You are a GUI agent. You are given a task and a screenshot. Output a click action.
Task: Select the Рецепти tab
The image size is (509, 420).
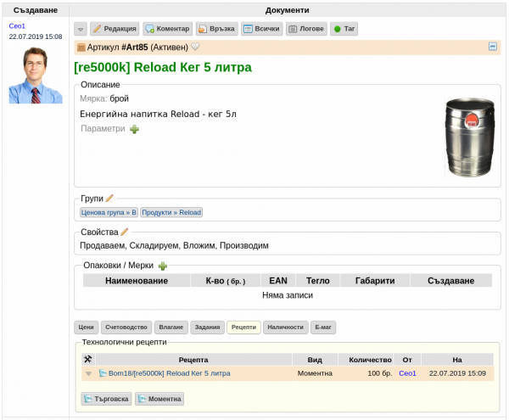(x=243, y=328)
